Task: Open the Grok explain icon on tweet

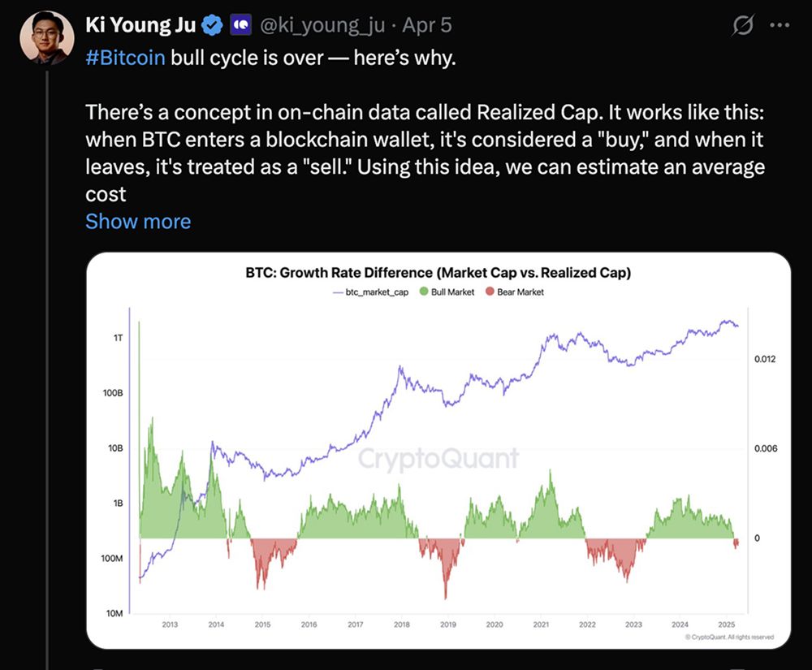Action: (x=742, y=26)
